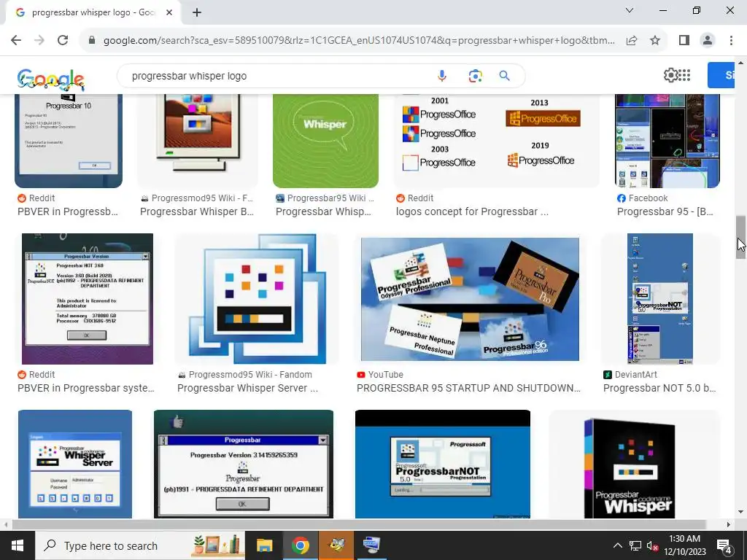The image size is (747, 560).
Task: Open the network status tray icon
Action: pos(635,546)
